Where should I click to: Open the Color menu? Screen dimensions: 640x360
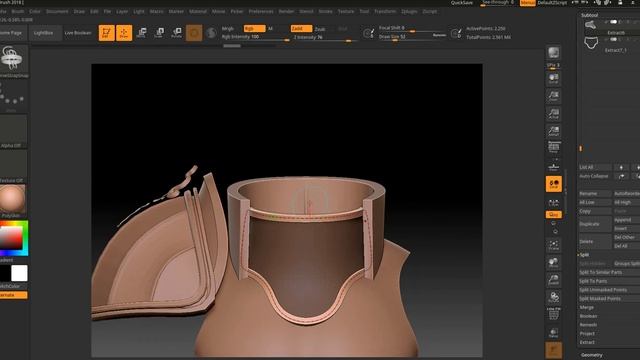[x=35, y=11]
